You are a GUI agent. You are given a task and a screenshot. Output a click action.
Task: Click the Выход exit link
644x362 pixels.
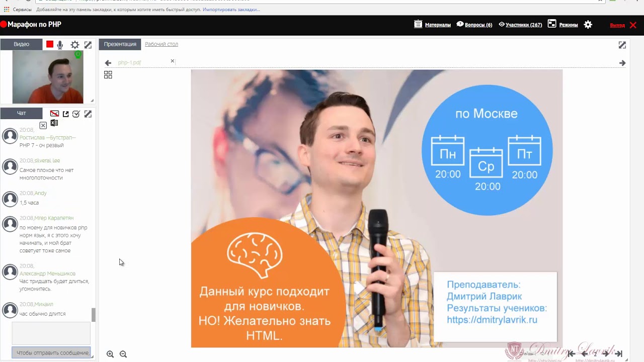[x=617, y=25]
